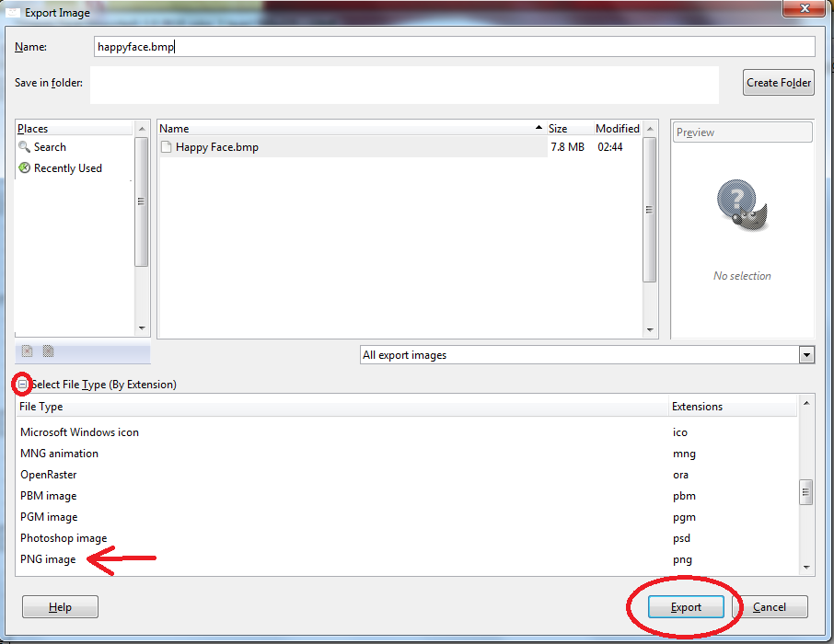Click the Save in folder path area
834x644 pixels.
coord(404,85)
